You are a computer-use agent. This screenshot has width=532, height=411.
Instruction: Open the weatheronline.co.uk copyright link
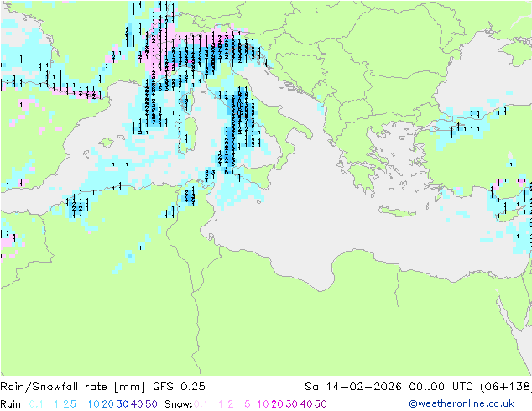pos(462,403)
